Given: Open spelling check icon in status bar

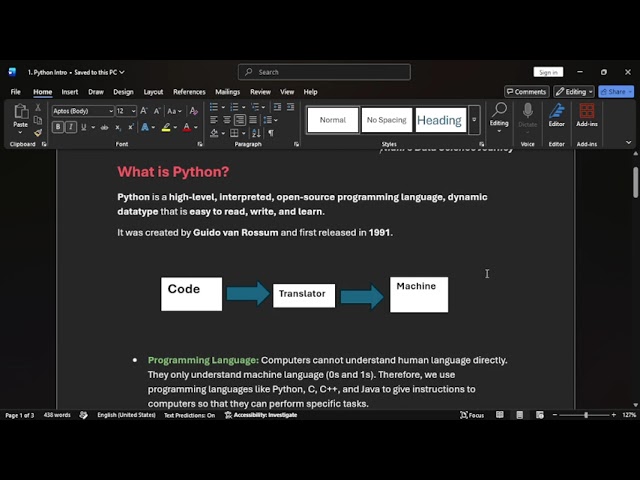Looking at the screenshot, I should tap(83, 415).
